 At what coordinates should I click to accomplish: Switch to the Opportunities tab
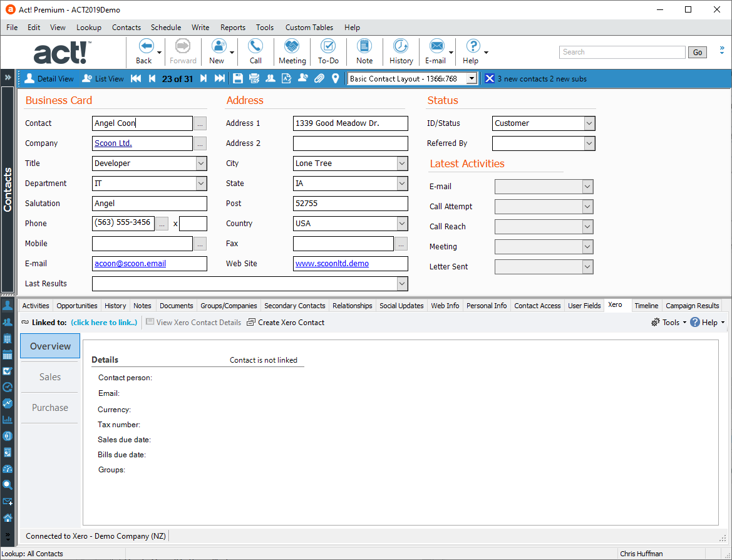[x=77, y=306]
